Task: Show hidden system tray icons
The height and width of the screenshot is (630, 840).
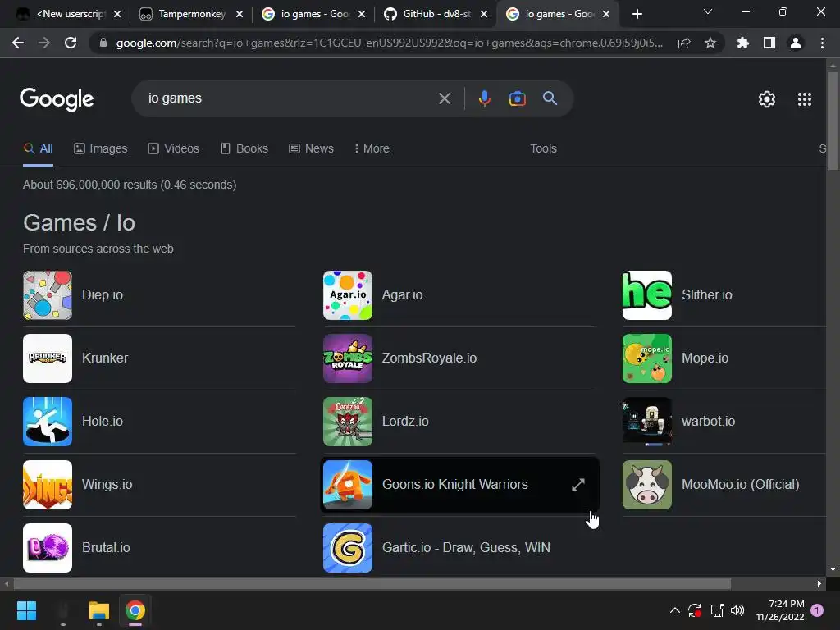Action: pyautogui.click(x=675, y=610)
